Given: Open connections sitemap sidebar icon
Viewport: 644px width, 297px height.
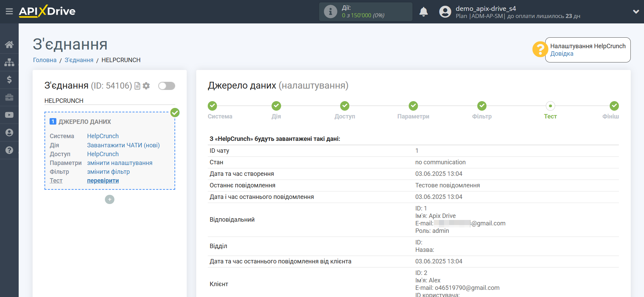Looking at the screenshot, I should pos(9,62).
